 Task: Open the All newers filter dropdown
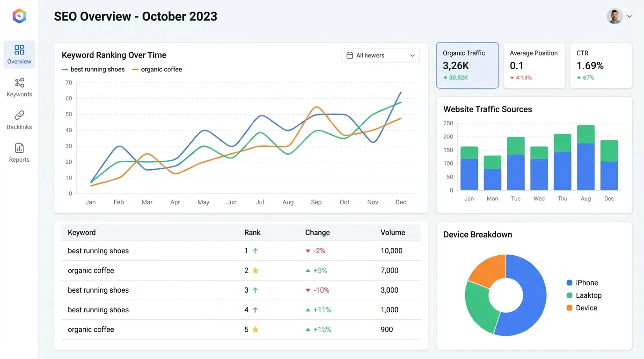click(380, 55)
